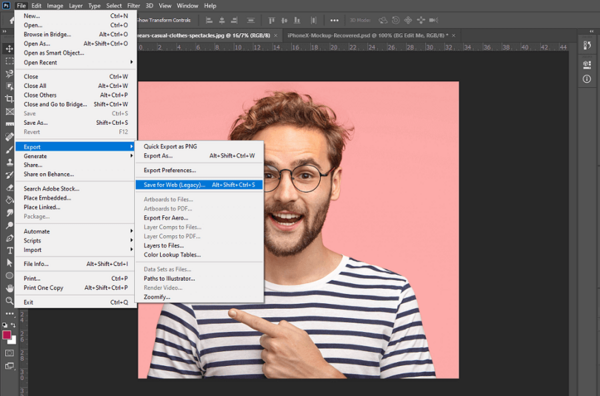
Task: Select the Pen tool
Action: coord(9,238)
